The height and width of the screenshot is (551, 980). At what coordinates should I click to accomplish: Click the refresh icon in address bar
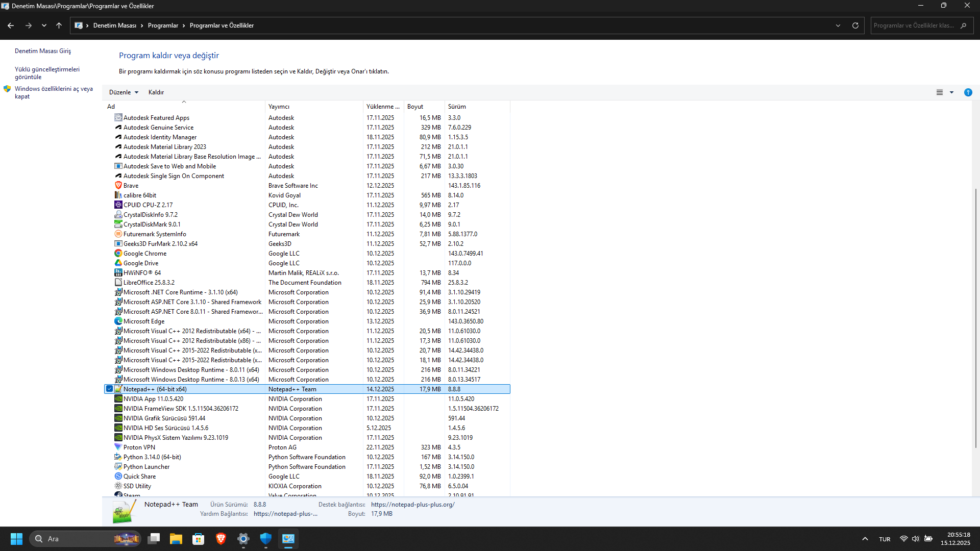point(855,26)
